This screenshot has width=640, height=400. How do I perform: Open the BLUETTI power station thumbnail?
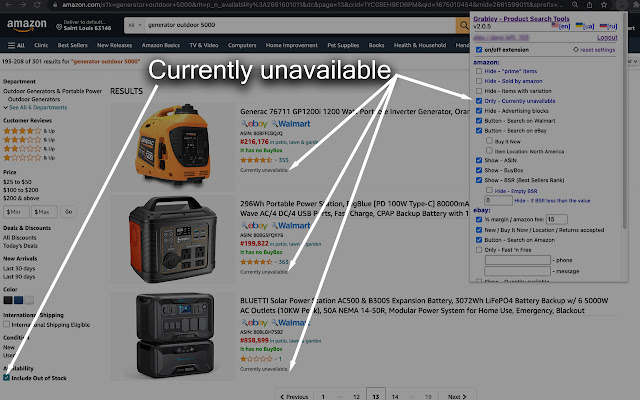(x=175, y=336)
